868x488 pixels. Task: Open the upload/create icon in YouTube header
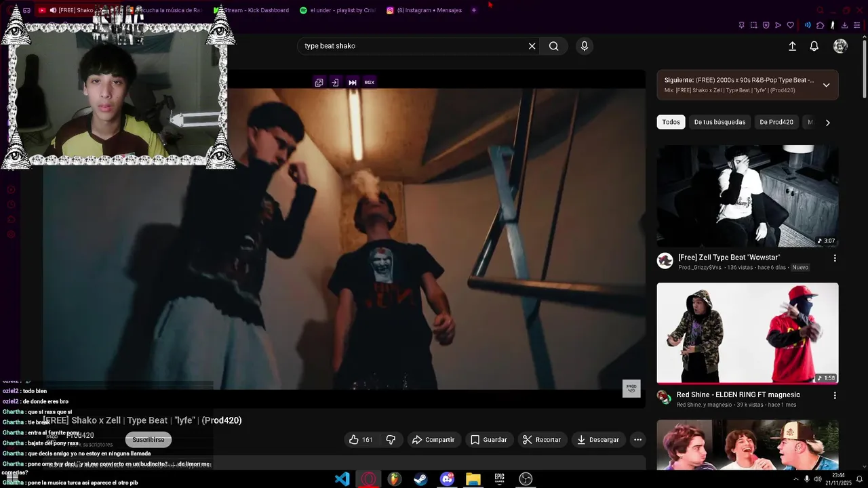[792, 46]
